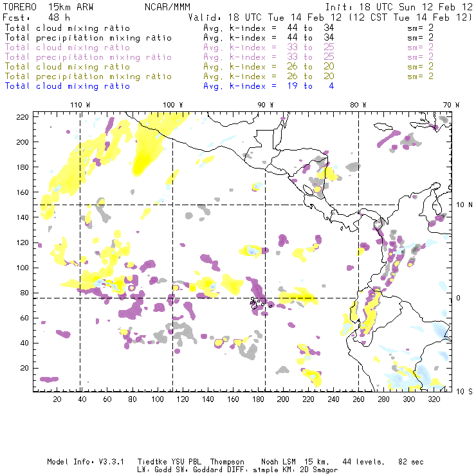476x476 pixels.
Task: Click the "70 W" longitude label
Action: [x=451, y=105]
